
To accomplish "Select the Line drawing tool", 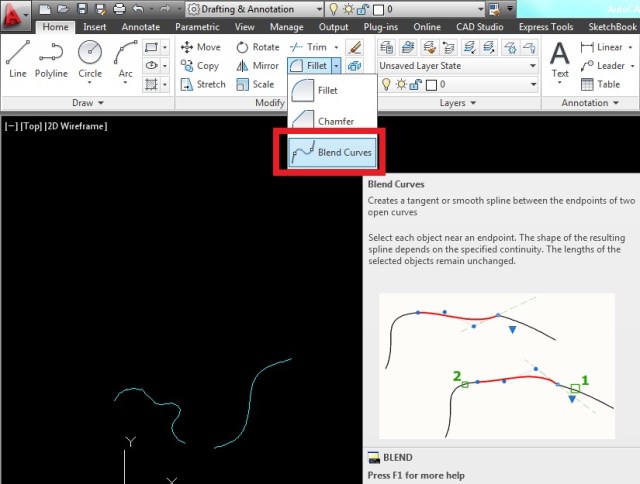I will [x=18, y=58].
